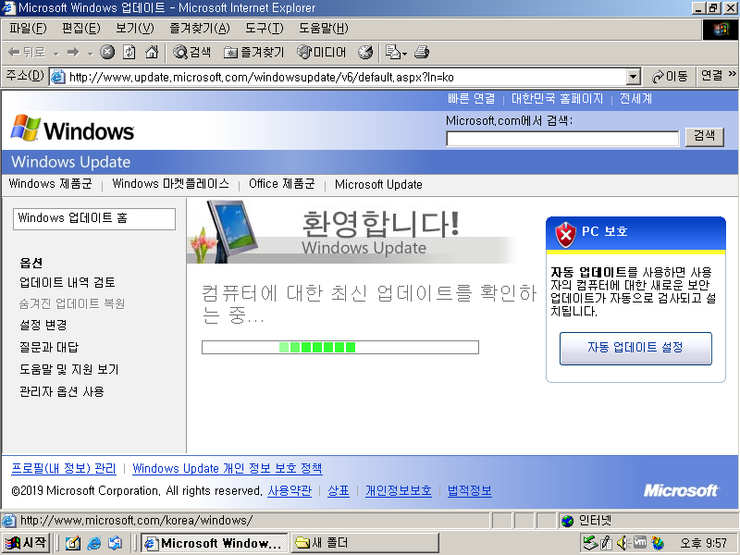
Task: Click the first quick launch notepad icon
Action: pos(73,543)
